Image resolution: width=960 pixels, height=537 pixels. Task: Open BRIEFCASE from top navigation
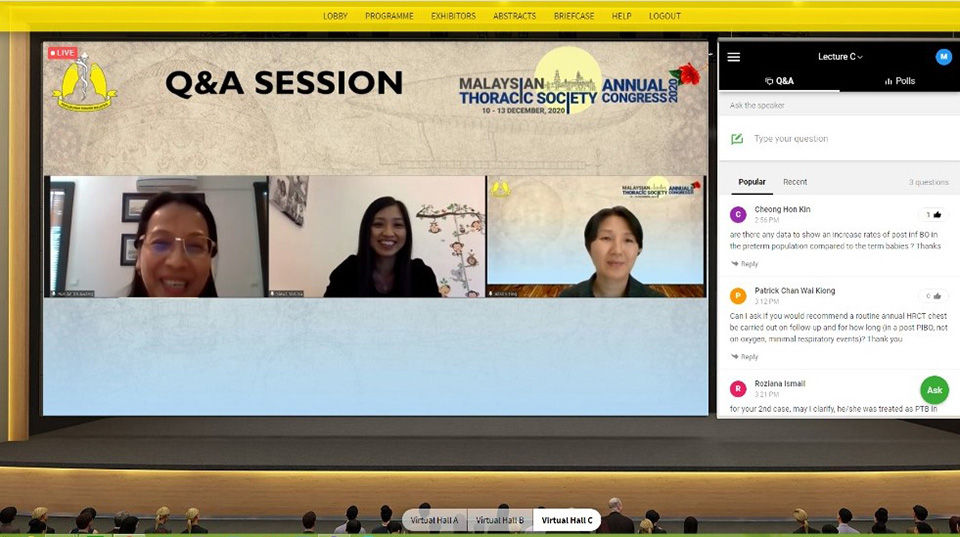coord(574,16)
